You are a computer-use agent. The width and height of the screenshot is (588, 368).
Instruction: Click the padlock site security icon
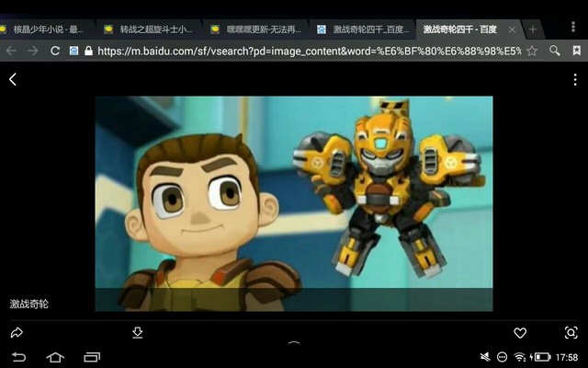click(88, 51)
